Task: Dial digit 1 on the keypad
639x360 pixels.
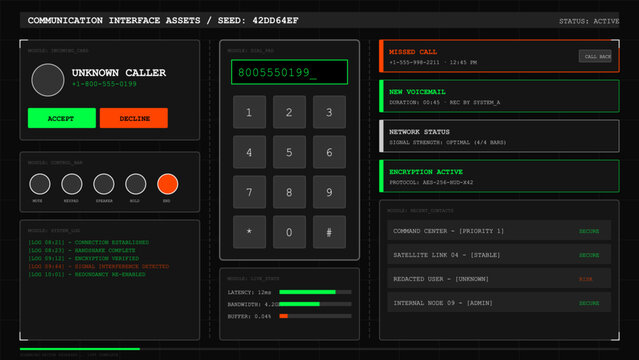Action: click(249, 112)
